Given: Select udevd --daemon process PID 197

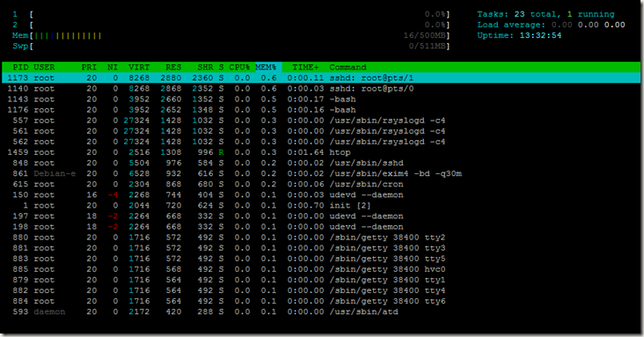Looking at the screenshot, I should 321,216.
